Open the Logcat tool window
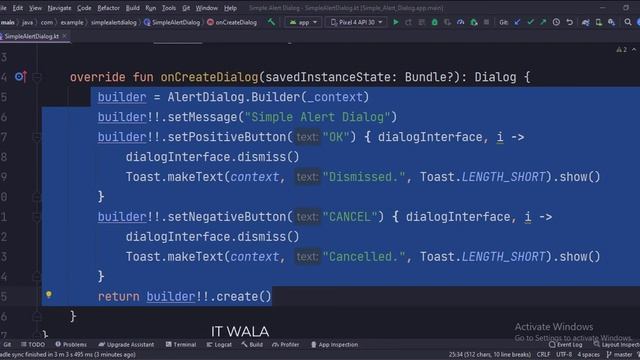This screenshot has width=640, height=360. tap(219, 344)
